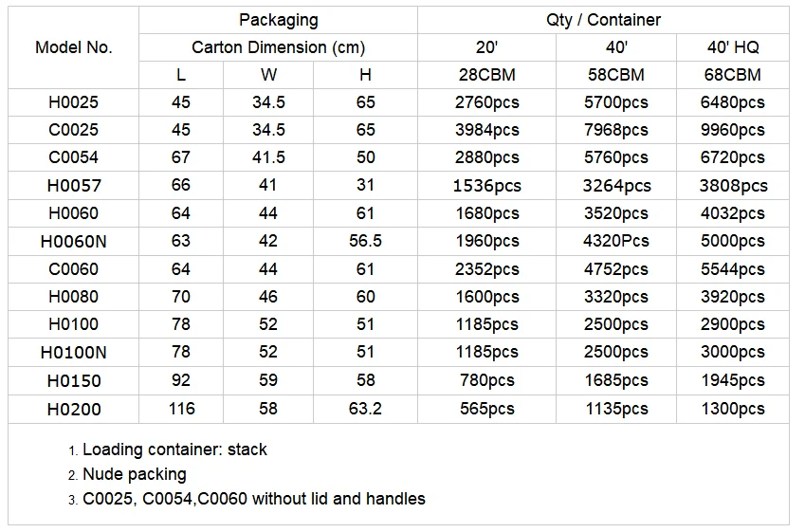Screen dimensions: 805x532
Task: Click the H0060N model cell
Action: [x=74, y=241]
